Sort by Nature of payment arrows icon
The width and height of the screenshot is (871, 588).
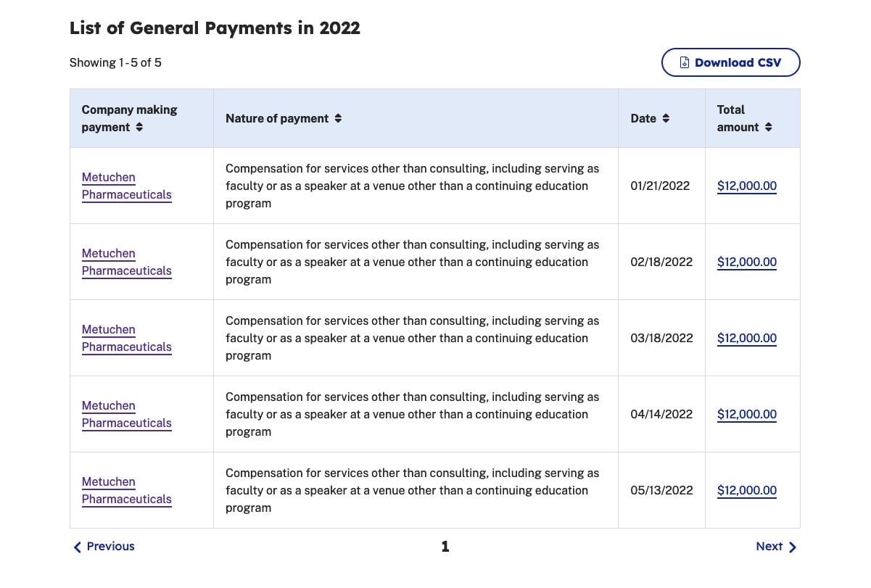(338, 118)
